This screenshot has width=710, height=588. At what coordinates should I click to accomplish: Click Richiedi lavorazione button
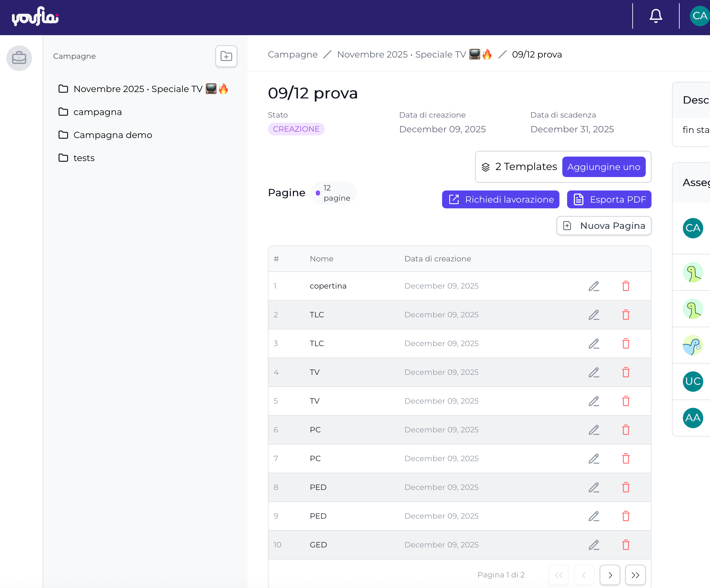pyautogui.click(x=500, y=199)
